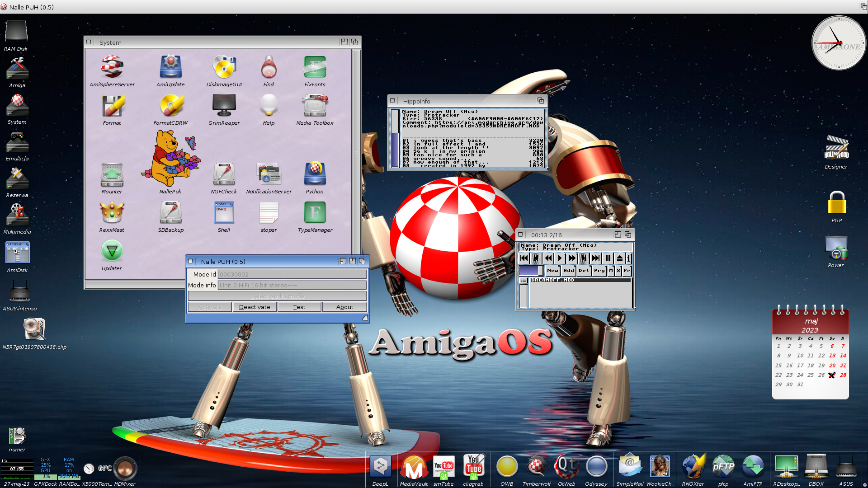The width and height of the screenshot is (868, 488).
Task: Select day 20 in the calendar widget
Action: [x=832, y=365]
